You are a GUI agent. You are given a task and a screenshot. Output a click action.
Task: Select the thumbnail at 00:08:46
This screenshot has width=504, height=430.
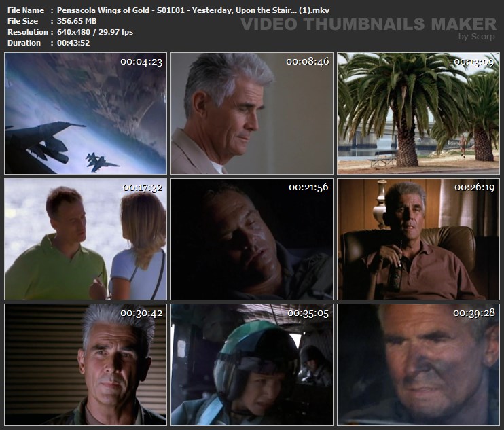click(252, 113)
